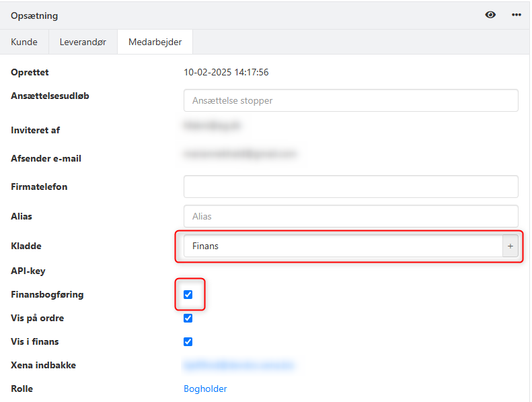Click into the Ansættelse stopper date field

350,100
